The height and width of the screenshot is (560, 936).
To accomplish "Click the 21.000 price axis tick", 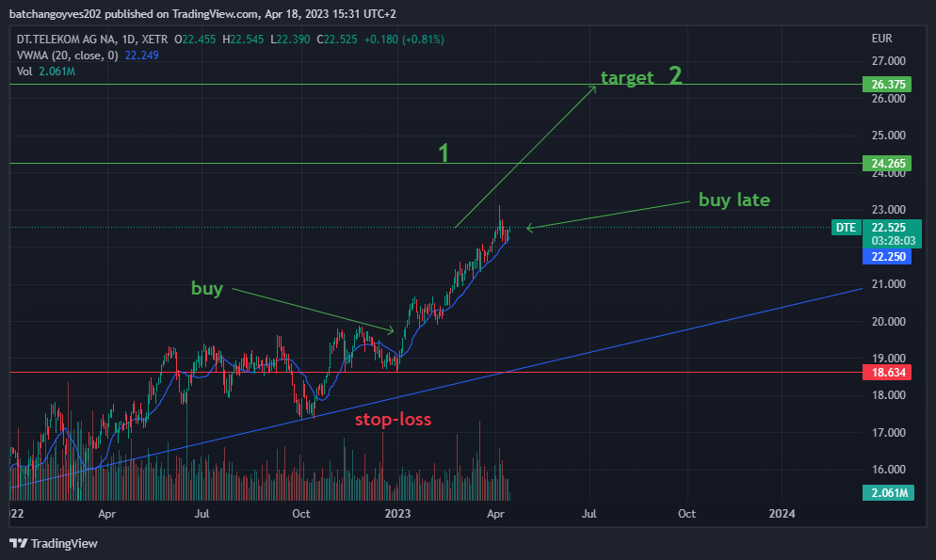I will pyautogui.click(x=888, y=284).
